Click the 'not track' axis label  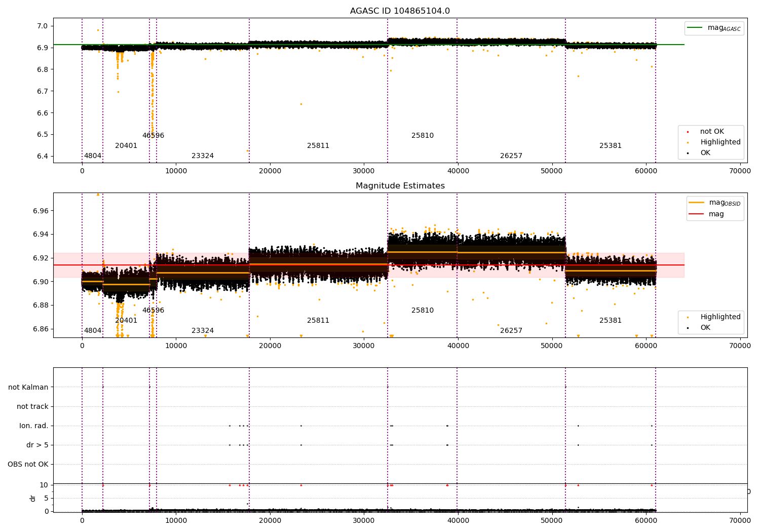coord(32,407)
